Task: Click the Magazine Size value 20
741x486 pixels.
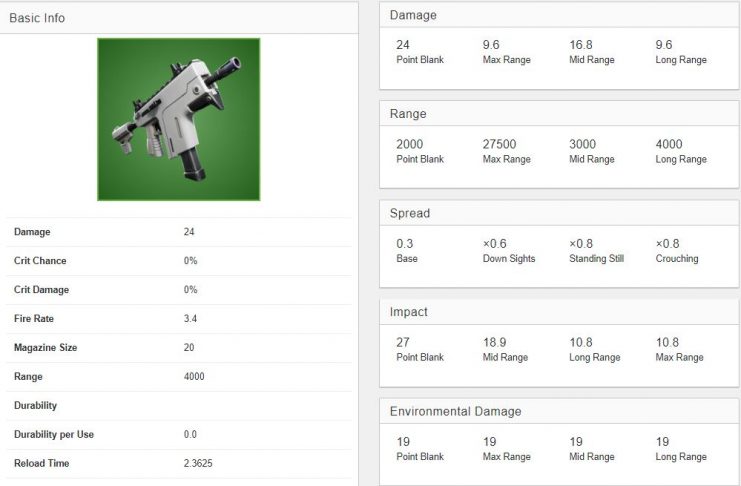Action: point(189,347)
